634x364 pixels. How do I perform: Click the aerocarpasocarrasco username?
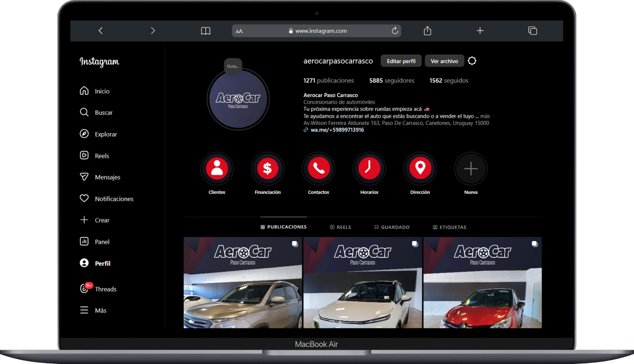point(338,61)
